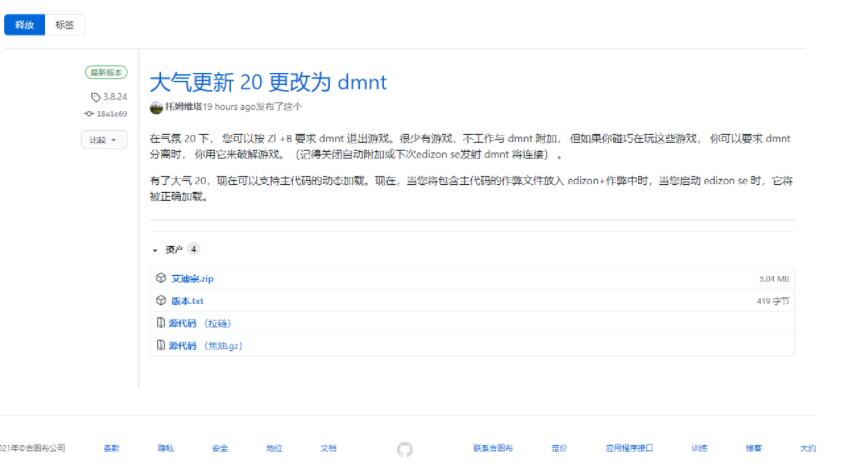
Task: Open the 文档 docs footer link
Action: pos(329,448)
